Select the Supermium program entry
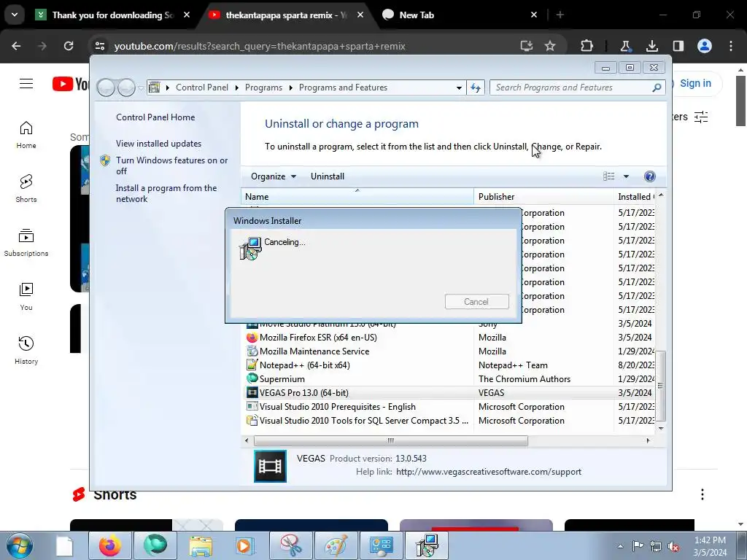The width and height of the screenshot is (747, 560). 450,378
